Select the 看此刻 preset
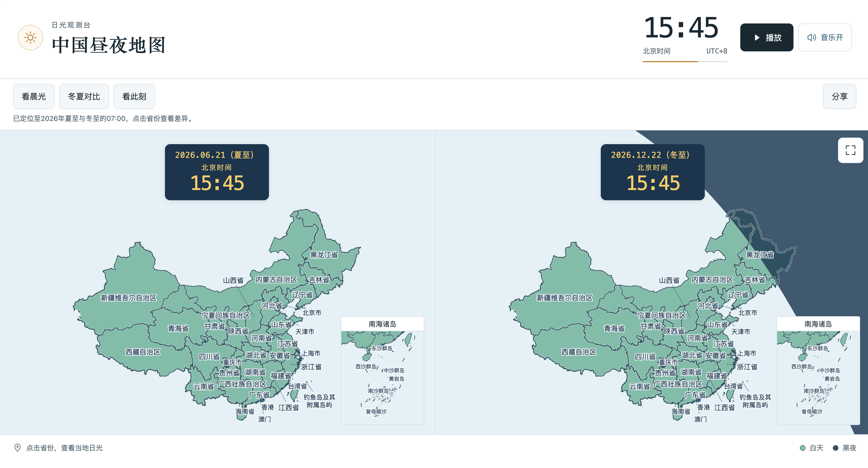Screen dimensions: 868x468 (134, 96)
